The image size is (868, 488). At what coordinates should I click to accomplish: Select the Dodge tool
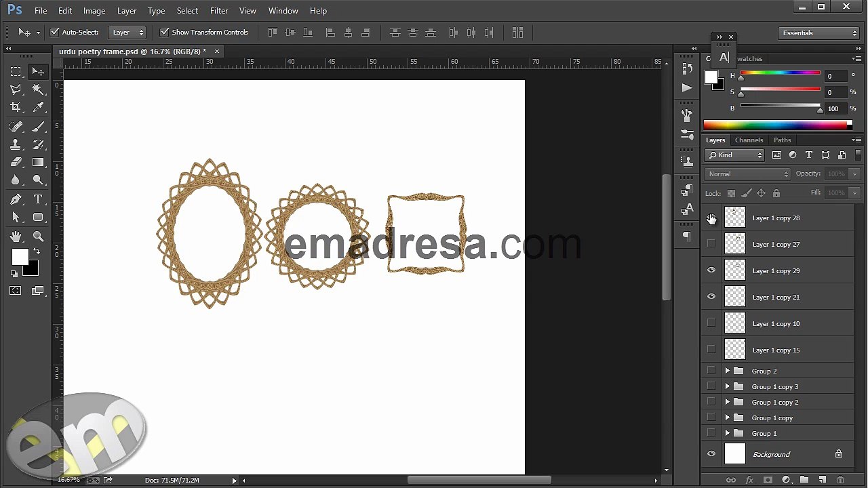(x=38, y=180)
